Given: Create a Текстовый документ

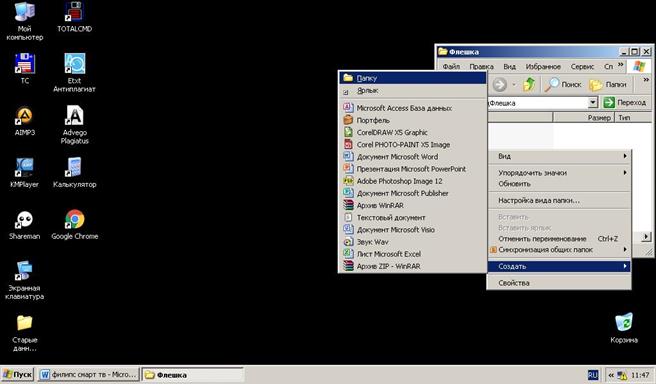Looking at the screenshot, I should [412, 217].
